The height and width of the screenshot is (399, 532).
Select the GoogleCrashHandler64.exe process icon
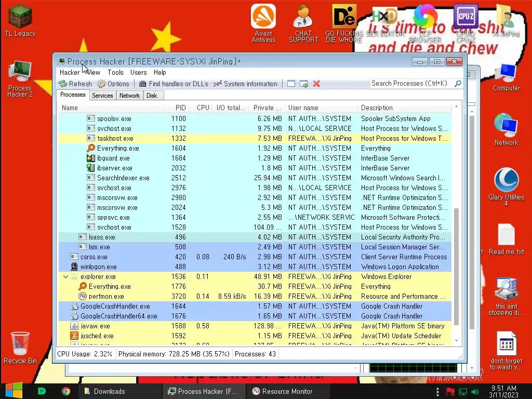click(74, 316)
